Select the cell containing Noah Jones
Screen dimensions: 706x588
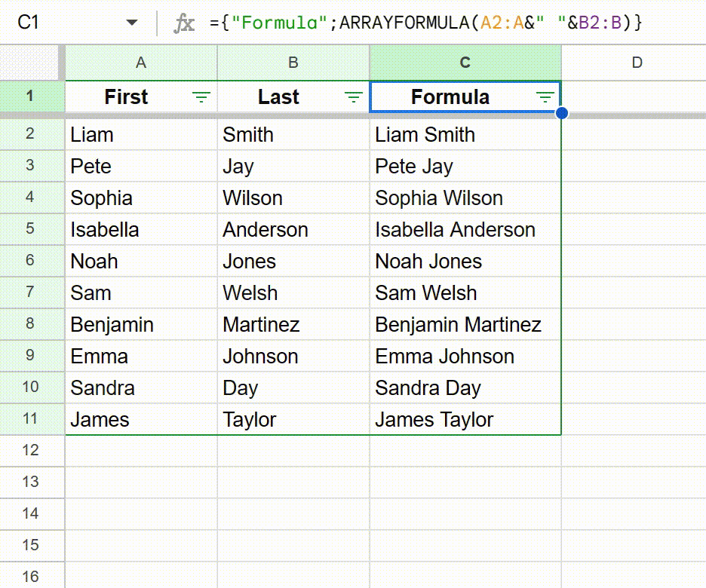click(x=465, y=261)
